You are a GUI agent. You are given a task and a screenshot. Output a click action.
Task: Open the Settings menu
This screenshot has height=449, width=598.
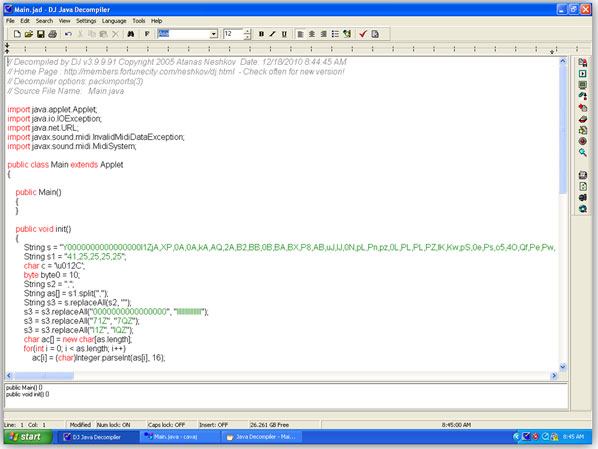[86, 21]
